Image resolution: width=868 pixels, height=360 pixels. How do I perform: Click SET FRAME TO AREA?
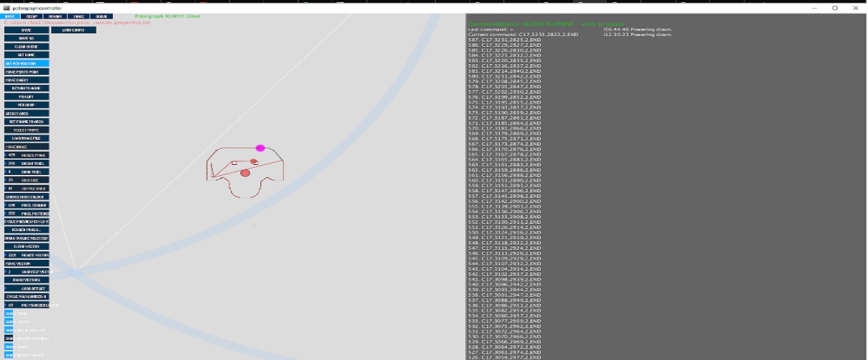tap(27, 122)
